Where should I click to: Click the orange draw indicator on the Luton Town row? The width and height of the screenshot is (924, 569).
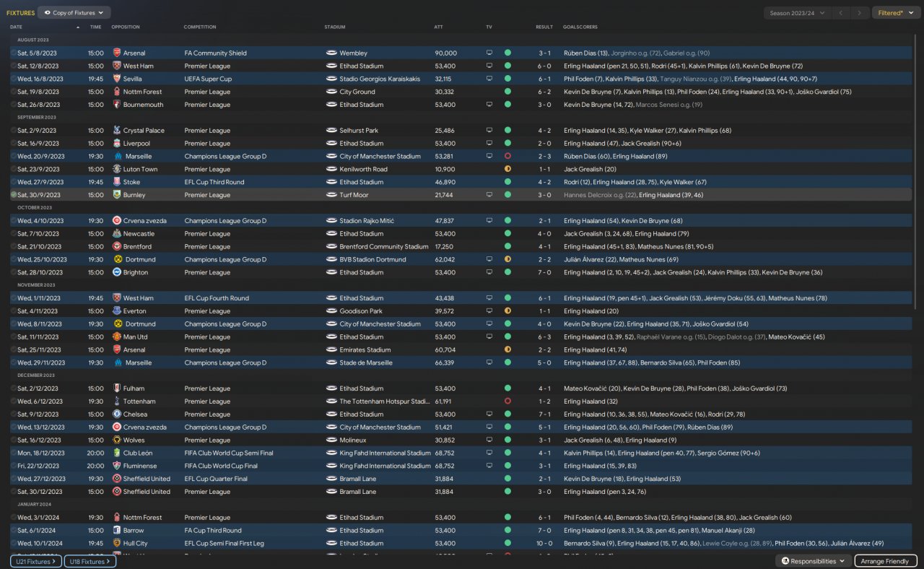[x=507, y=169]
